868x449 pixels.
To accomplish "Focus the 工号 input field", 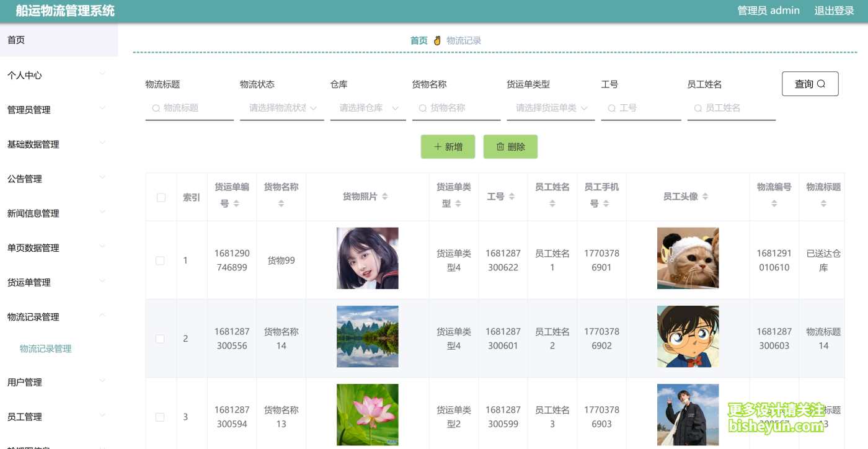I will coord(641,108).
